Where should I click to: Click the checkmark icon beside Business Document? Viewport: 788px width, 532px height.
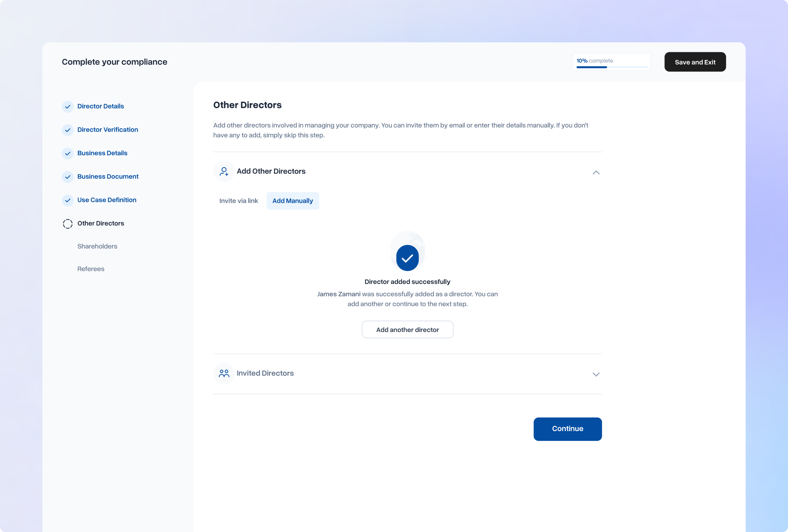point(67,177)
